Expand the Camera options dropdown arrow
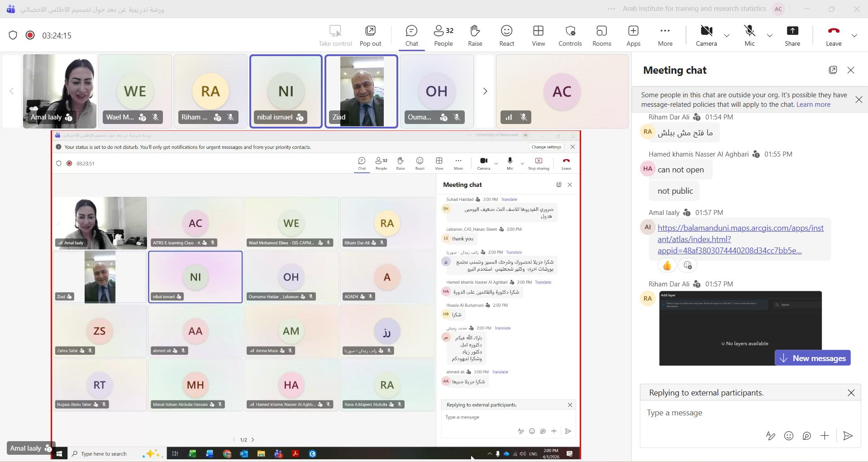Viewport: 868px width, 462px height. (x=727, y=35)
